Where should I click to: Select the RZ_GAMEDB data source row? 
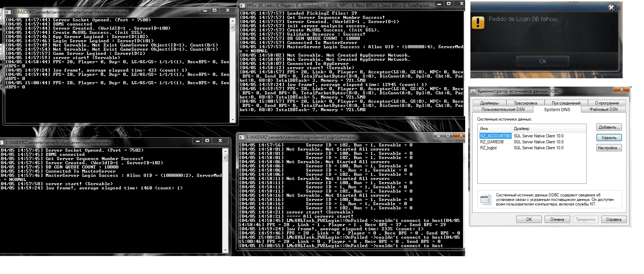(x=532, y=142)
